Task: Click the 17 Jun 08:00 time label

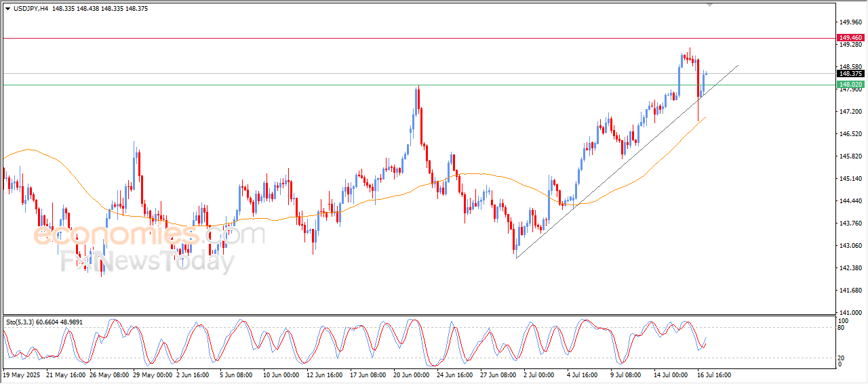Action: [x=368, y=374]
